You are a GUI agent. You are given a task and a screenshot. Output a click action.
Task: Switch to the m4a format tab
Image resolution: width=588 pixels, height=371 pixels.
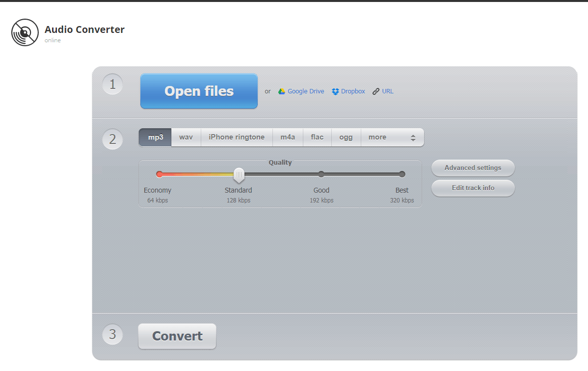pos(288,138)
